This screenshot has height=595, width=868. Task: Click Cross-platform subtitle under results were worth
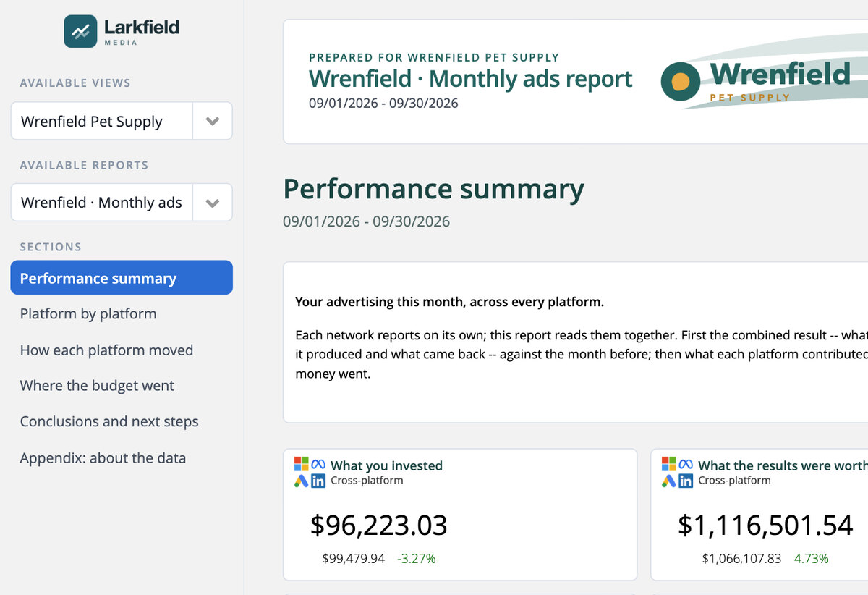pyautogui.click(x=734, y=481)
